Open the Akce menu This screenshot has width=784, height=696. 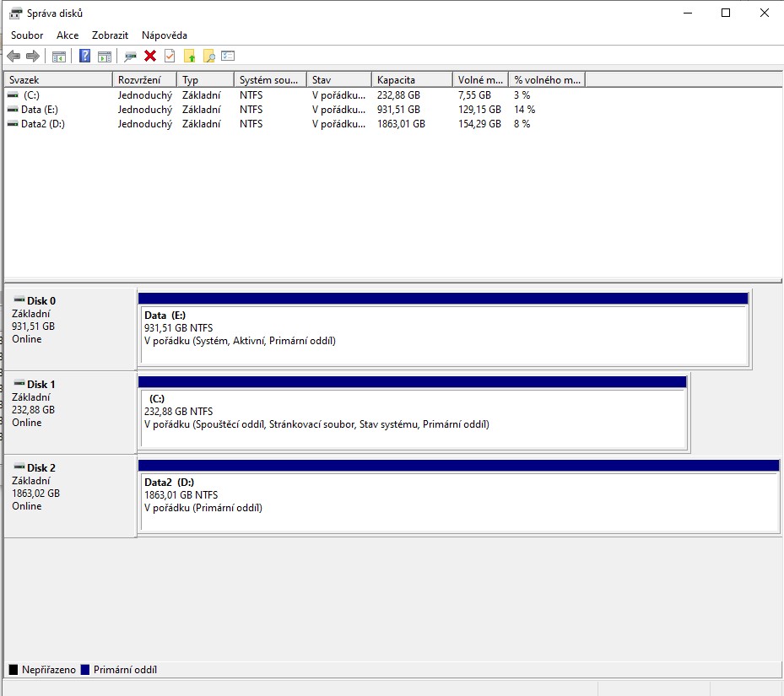point(68,35)
